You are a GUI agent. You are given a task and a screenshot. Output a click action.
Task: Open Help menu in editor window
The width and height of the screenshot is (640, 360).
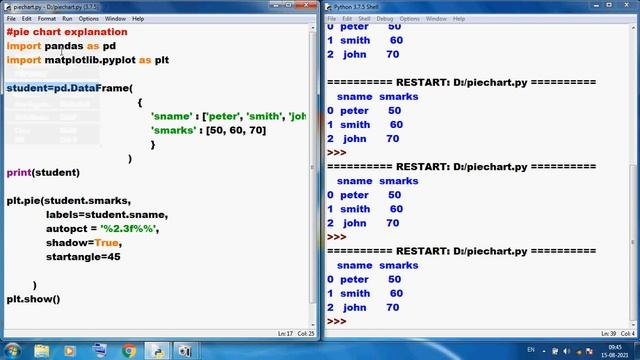tap(138, 19)
